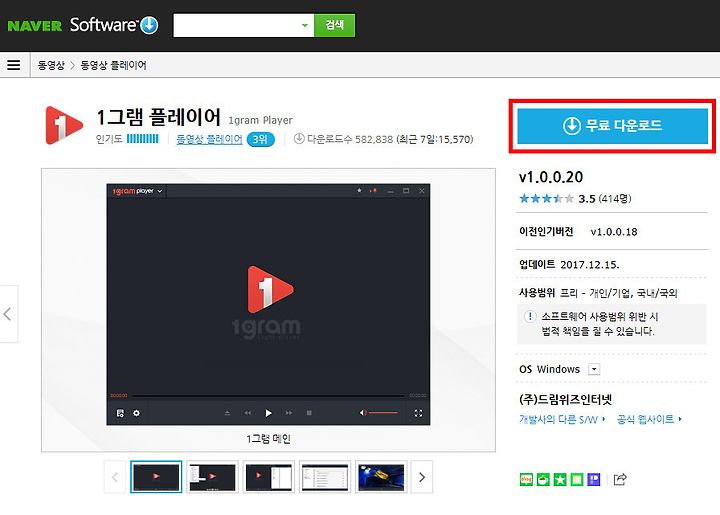Open the 공식 웹사이트 link
The image size is (720, 515).
[649, 419]
